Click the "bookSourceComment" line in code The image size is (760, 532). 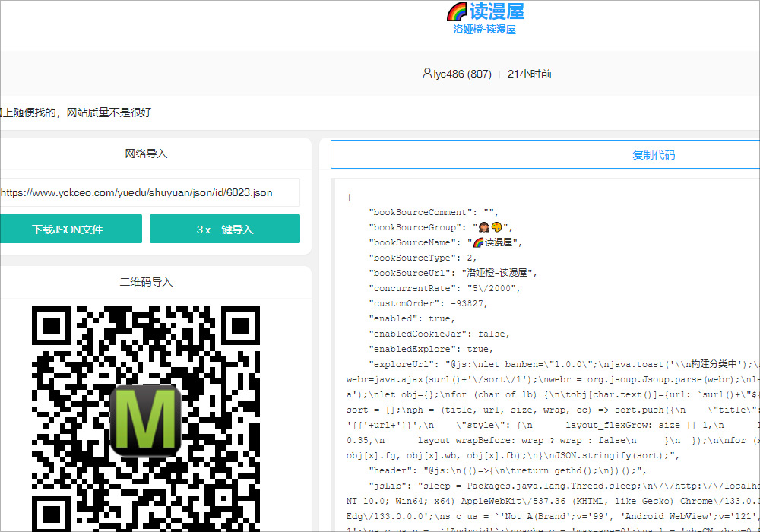pyautogui.click(x=433, y=212)
